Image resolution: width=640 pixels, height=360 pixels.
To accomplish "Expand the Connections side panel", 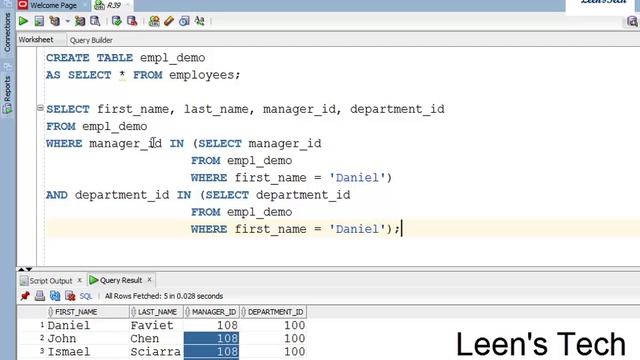I will tap(7, 32).
